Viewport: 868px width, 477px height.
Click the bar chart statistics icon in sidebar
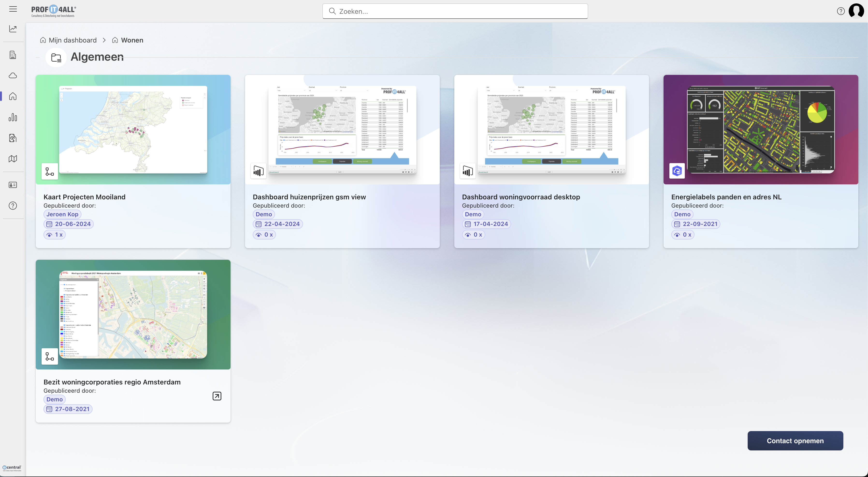tap(13, 117)
